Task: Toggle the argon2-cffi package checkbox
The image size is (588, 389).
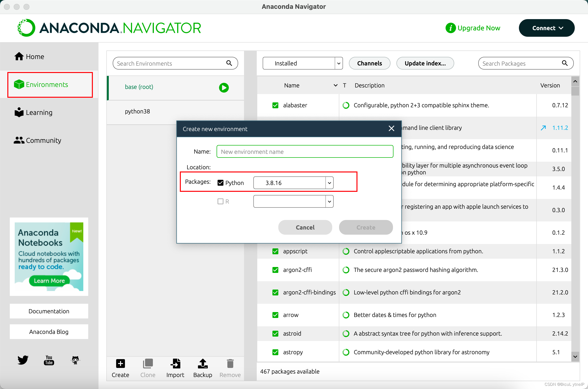Action: pos(275,270)
